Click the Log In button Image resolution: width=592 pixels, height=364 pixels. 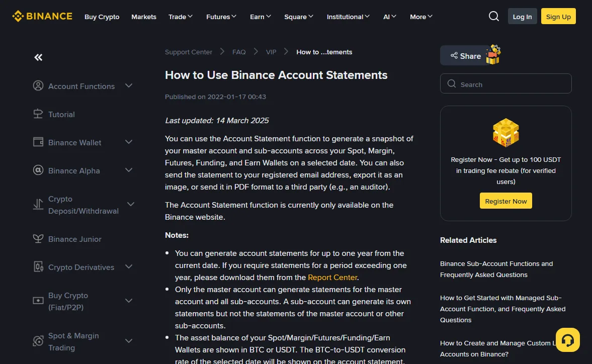(x=522, y=16)
